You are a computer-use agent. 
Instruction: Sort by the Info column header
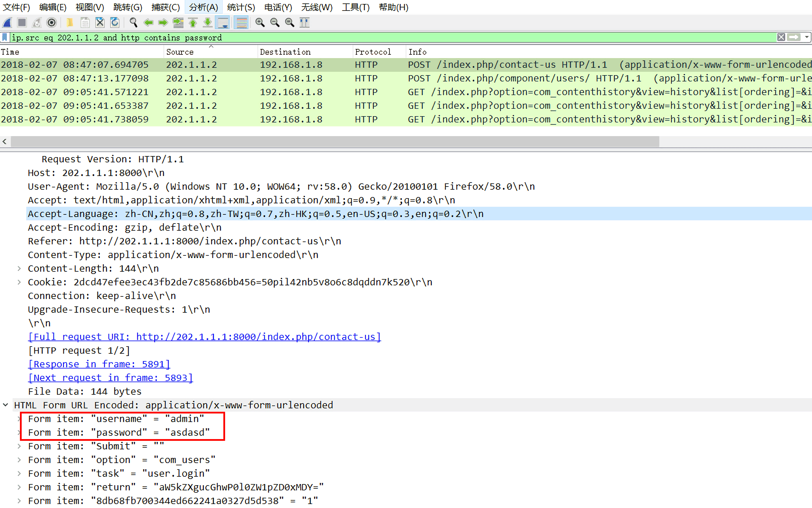[x=609, y=52]
